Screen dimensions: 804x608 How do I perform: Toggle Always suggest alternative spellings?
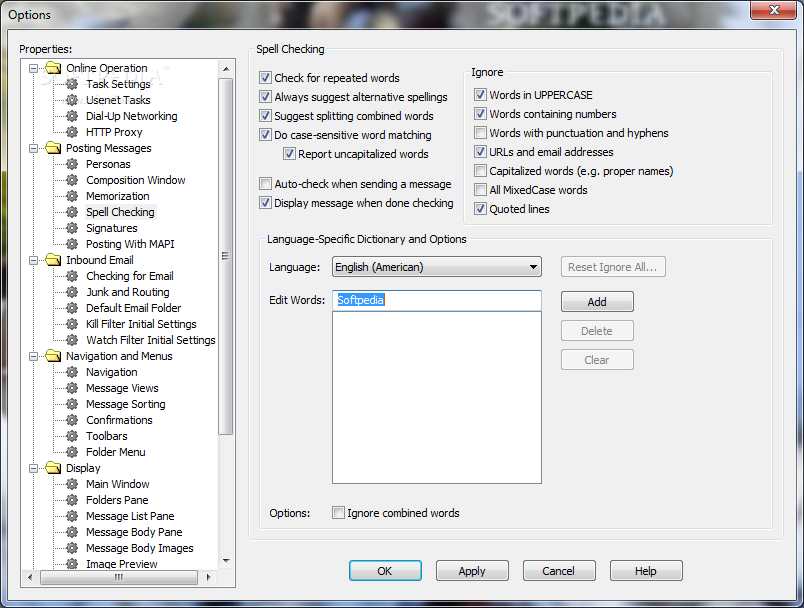(265, 96)
